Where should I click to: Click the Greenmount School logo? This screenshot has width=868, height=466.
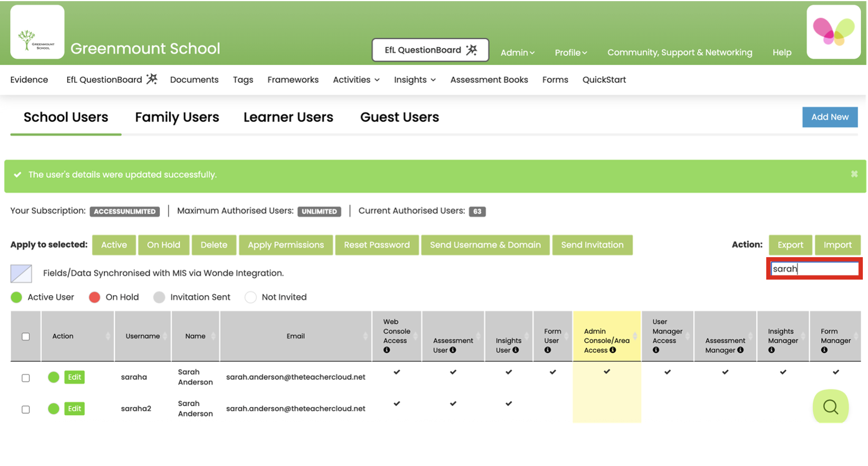coord(37,32)
